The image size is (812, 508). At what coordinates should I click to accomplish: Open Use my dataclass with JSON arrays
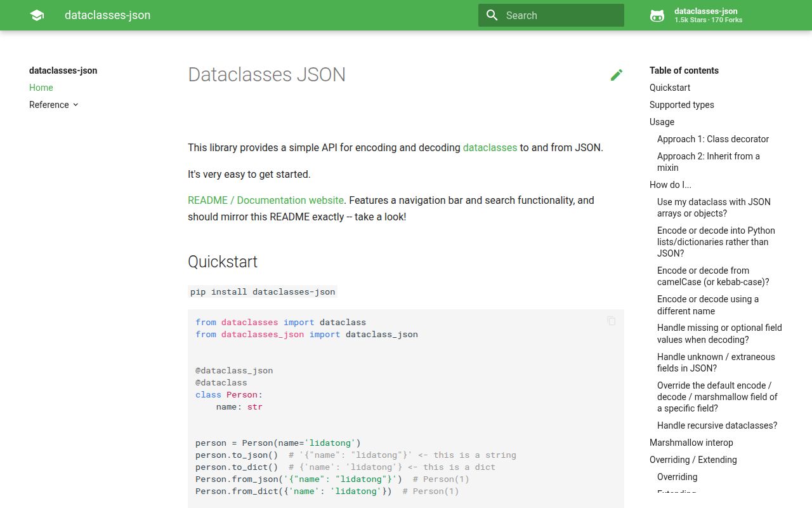714,208
